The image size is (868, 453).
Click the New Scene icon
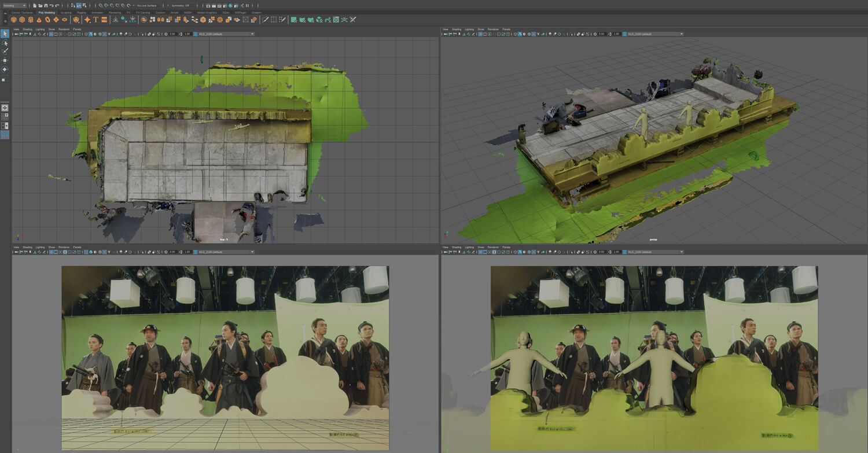coord(35,5)
